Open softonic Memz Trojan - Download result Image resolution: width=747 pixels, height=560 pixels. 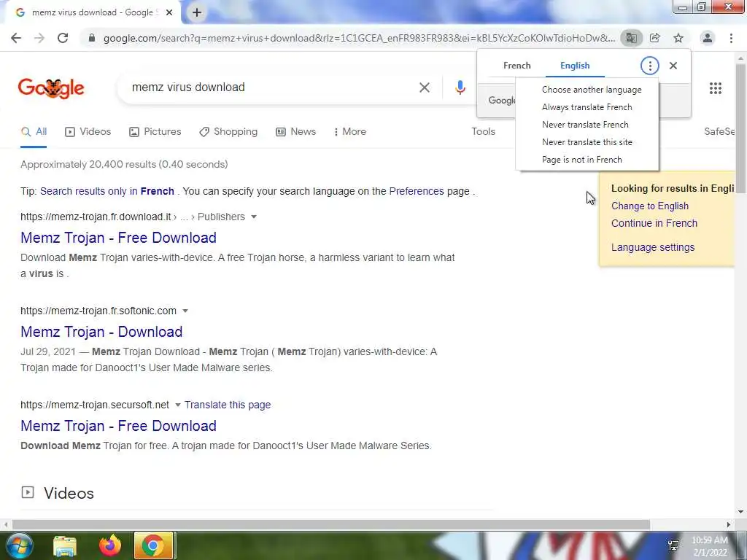[x=101, y=332]
